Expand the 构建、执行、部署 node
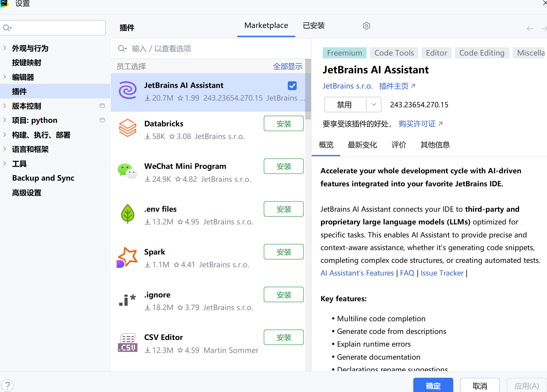This screenshot has height=392, width=547. coord(4,135)
